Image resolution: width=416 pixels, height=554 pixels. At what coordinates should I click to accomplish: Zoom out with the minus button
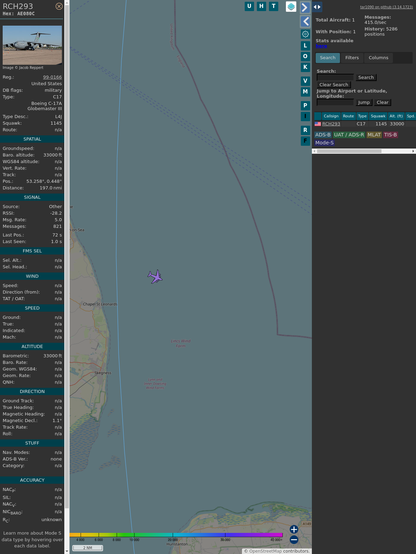click(x=294, y=540)
